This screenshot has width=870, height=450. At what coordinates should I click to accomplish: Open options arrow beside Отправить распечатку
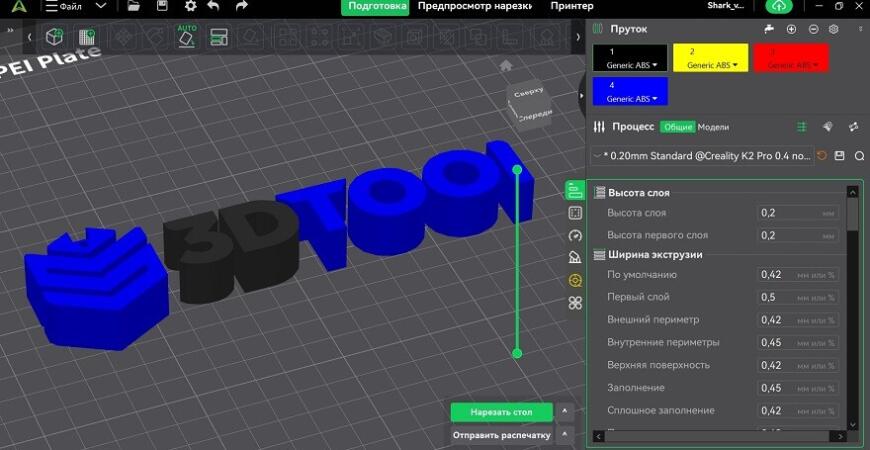click(x=564, y=434)
